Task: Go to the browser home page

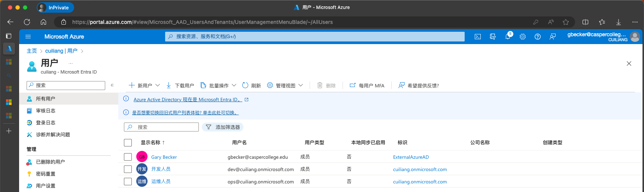Action: pyautogui.click(x=43, y=22)
